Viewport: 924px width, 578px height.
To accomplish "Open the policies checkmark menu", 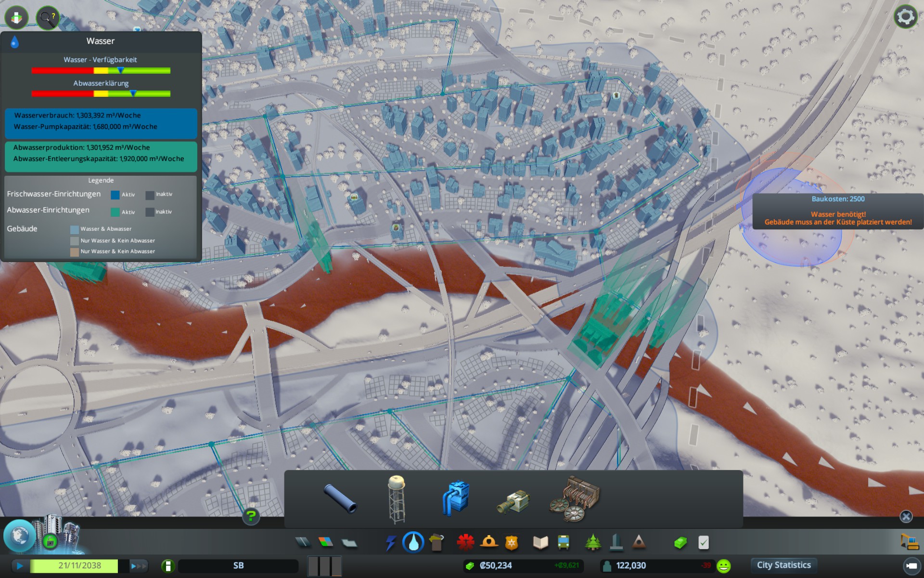I will point(703,543).
